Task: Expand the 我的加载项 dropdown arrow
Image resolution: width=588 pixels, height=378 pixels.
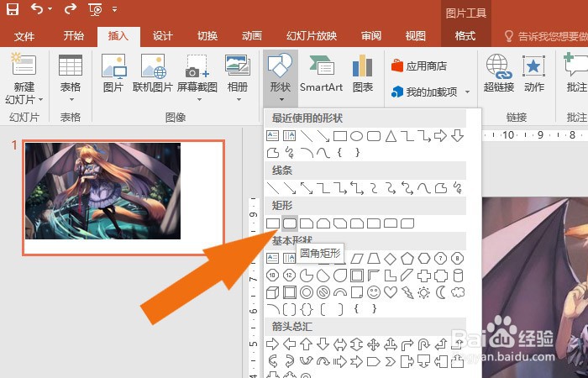Action: [467, 92]
